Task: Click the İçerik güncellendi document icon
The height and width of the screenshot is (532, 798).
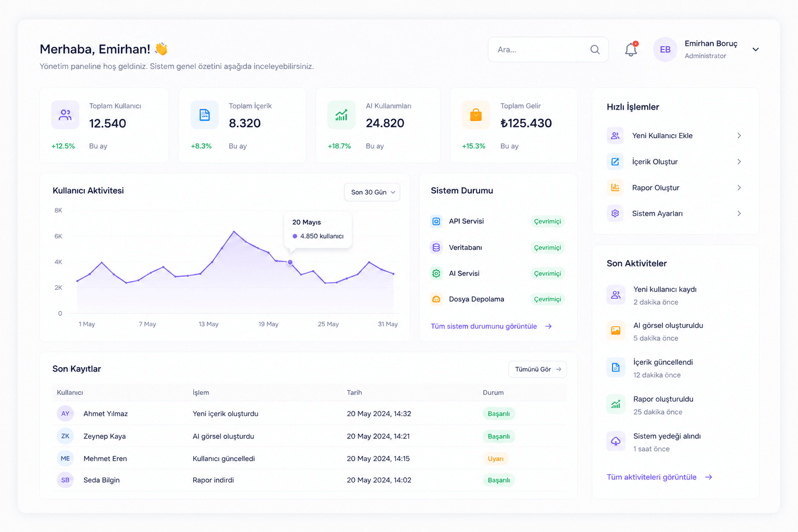Action: point(616,368)
